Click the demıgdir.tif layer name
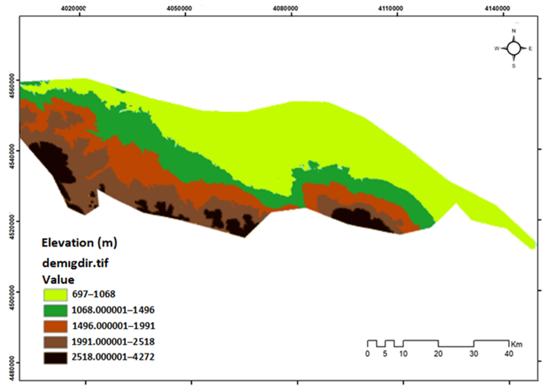547x392 pixels. click(x=75, y=263)
